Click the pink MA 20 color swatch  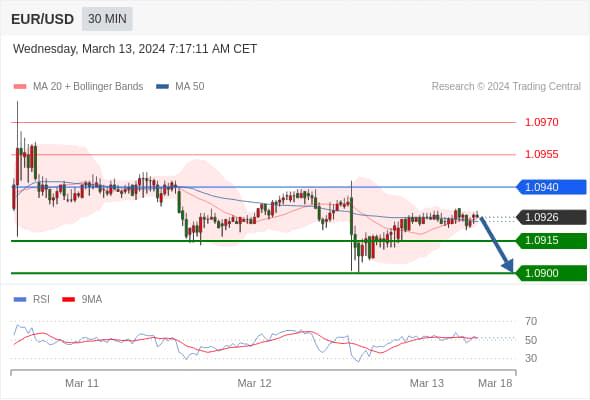[x=20, y=87]
